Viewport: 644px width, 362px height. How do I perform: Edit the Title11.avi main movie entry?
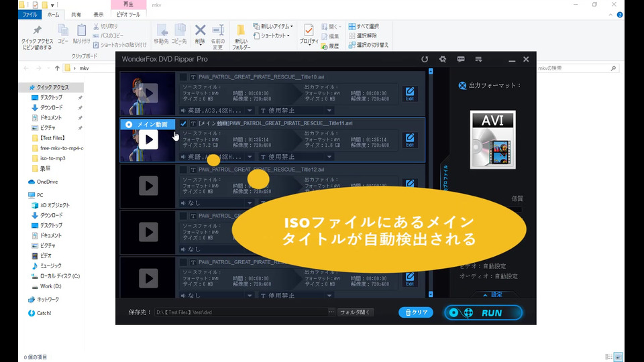(410, 140)
